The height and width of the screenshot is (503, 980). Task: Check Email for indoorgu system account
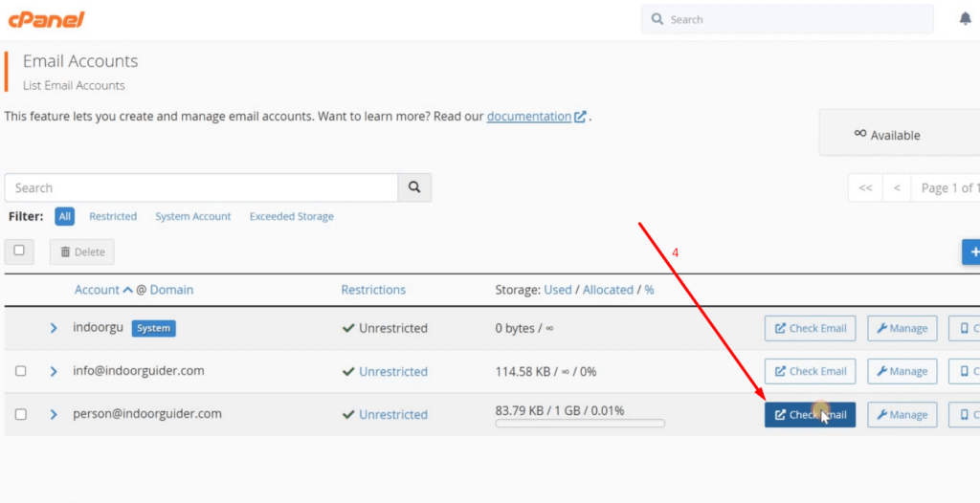click(810, 328)
